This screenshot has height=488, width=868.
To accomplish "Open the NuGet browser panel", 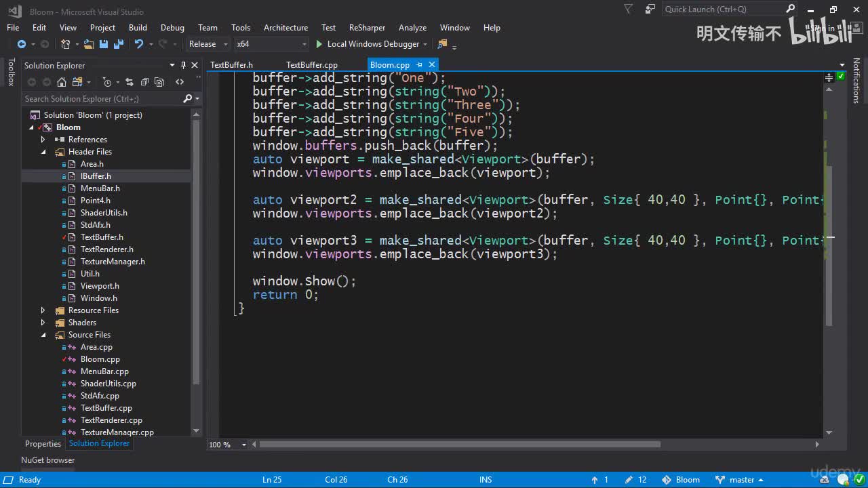I will click(47, 460).
